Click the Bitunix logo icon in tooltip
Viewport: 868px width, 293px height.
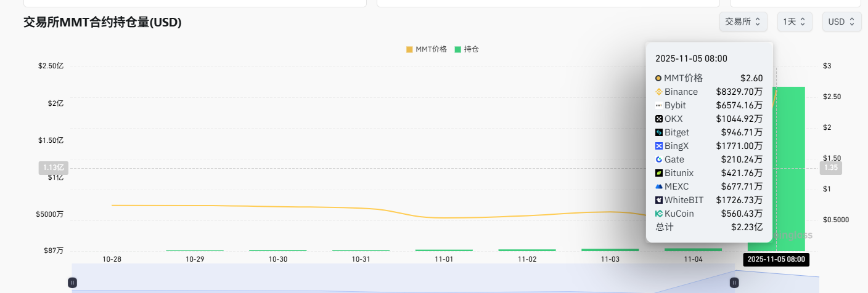coord(658,173)
